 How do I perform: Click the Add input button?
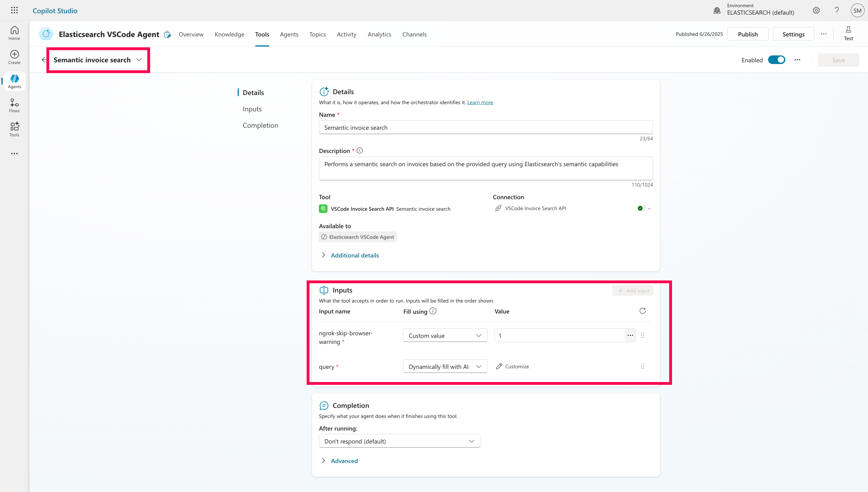click(x=633, y=290)
